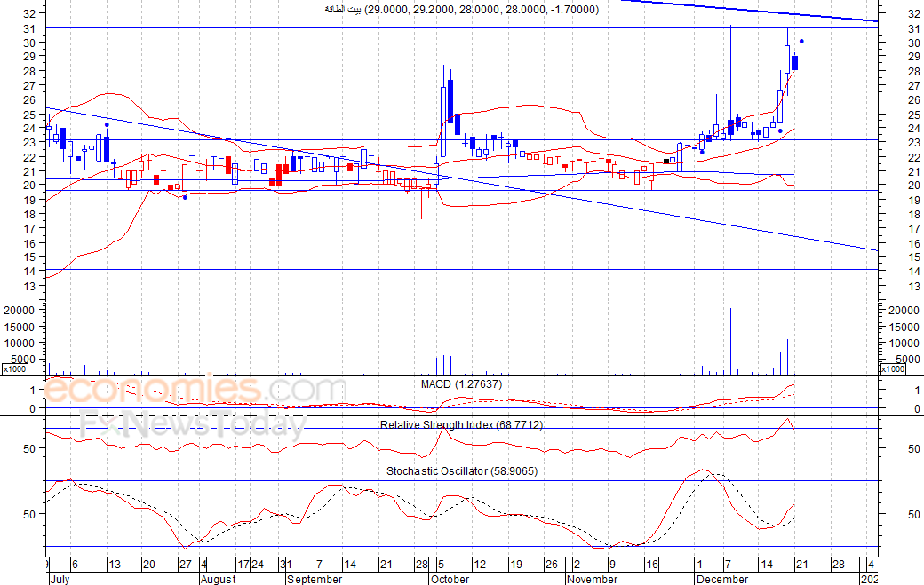
Task: Click the 32 price label on left axis
Action: (x=30, y=13)
